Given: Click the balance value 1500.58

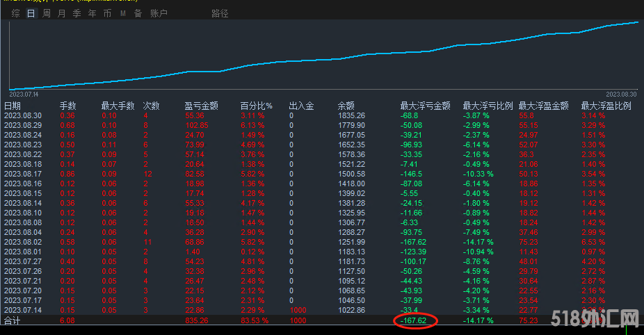Looking at the screenshot, I should 352,174.
